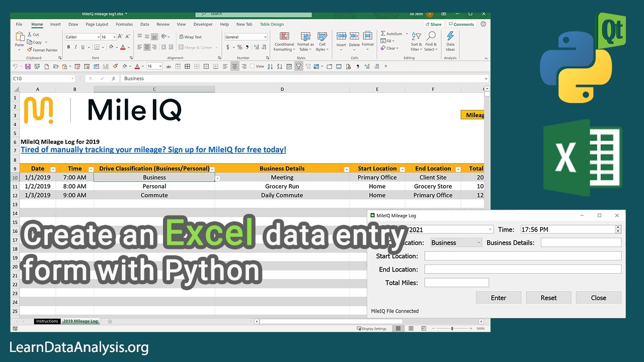Image resolution: width=644 pixels, height=362 pixels.
Task: Click the Insert cells icon
Action: pyautogui.click(x=341, y=36)
